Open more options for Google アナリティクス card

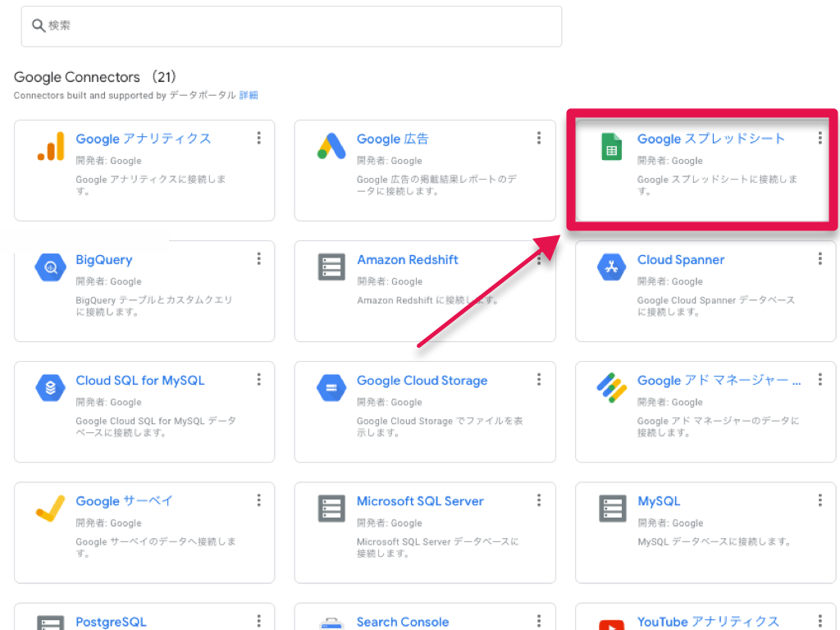pyautogui.click(x=258, y=138)
